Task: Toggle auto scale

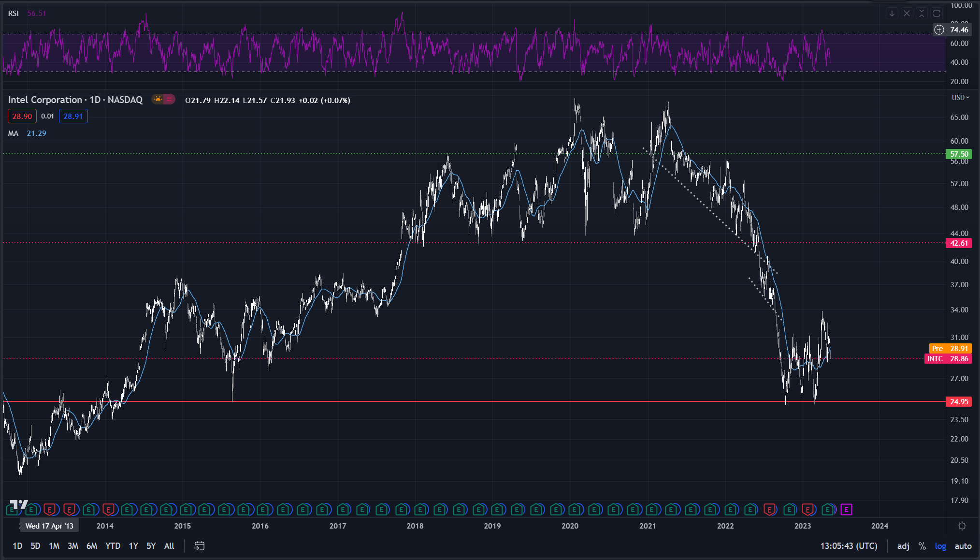Action: coord(963,546)
